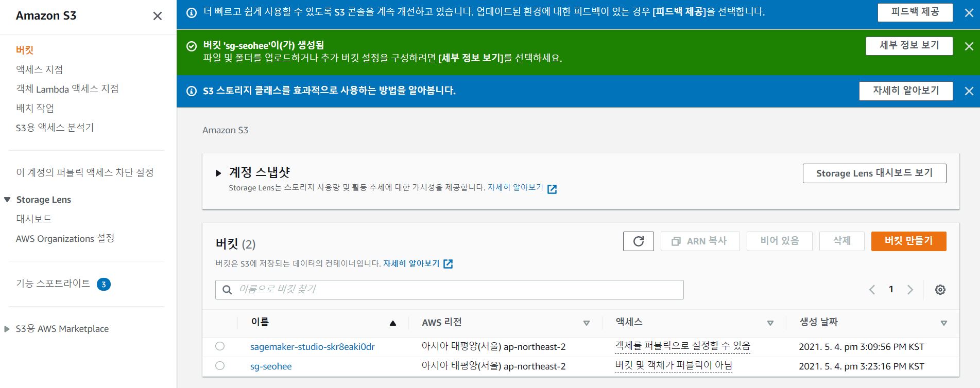Dismiss the blue feedback info banner
980x388 pixels.
[x=969, y=13]
